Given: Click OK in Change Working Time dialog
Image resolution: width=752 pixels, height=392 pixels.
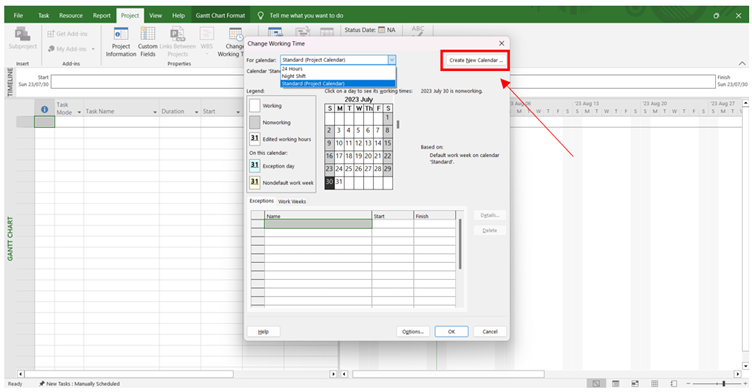Looking at the screenshot, I should pyautogui.click(x=451, y=332).
